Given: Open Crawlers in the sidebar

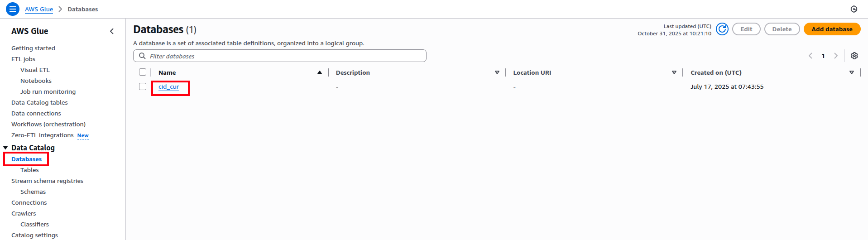Looking at the screenshot, I should point(24,213).
